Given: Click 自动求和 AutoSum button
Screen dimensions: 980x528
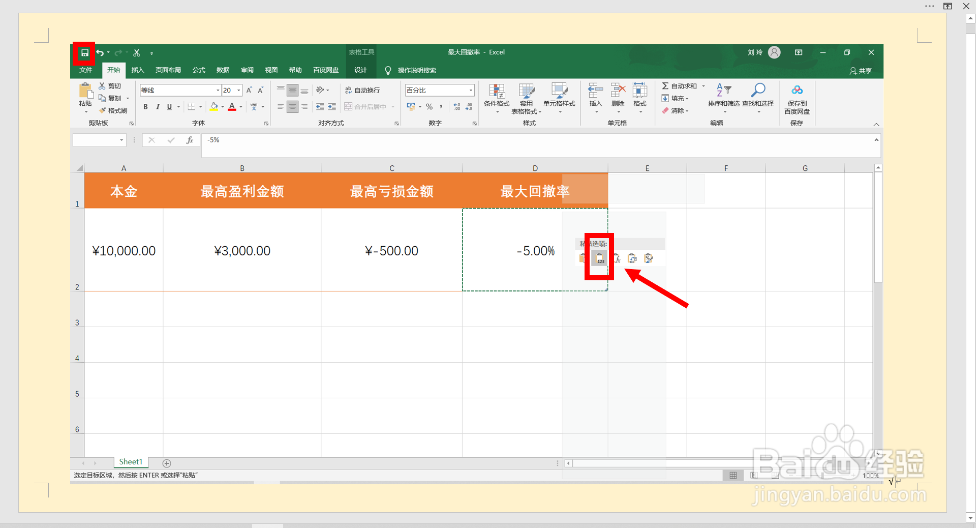Looking at the screenshot, I should tap(680, 86).
